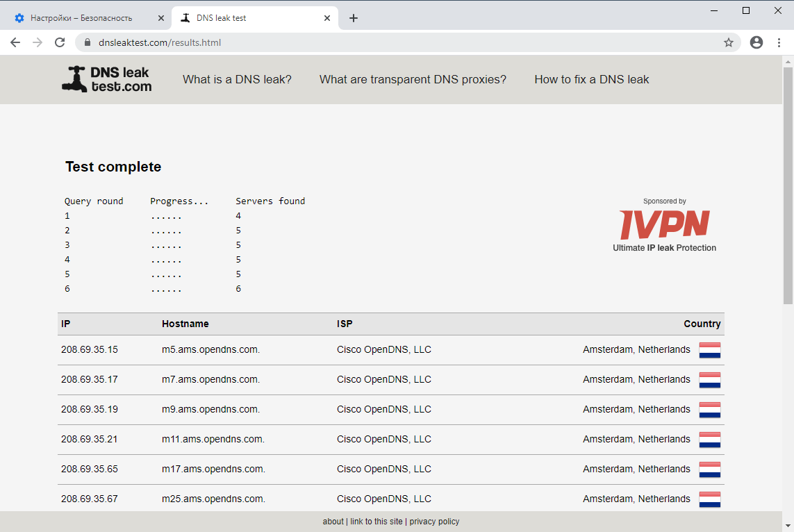Image resolution: width=794 pixels, height=532 pixels.
Task: Click the 'Servers found' column label
Action: (270, 201)
